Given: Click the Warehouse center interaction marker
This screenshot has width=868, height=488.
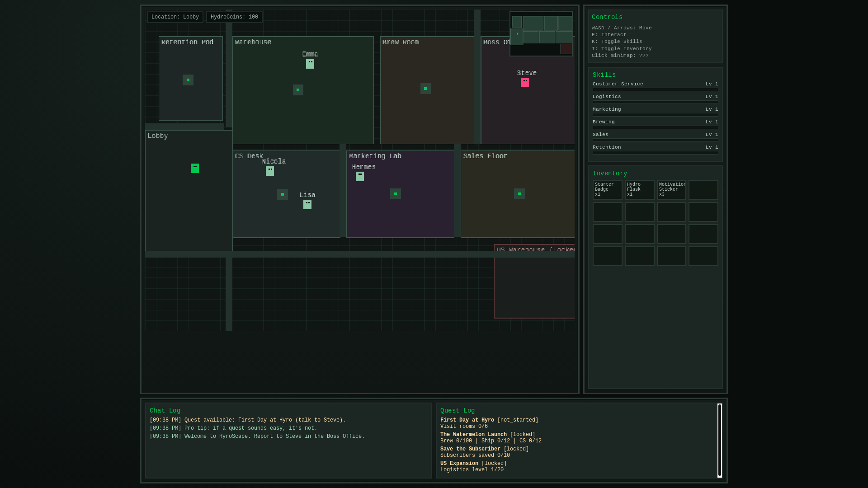Looking at the screenshot, I should [x=298, y=90].
